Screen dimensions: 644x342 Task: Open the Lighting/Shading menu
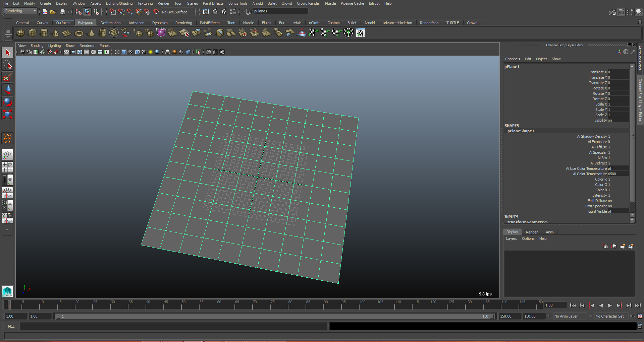[x=119, y=3]
